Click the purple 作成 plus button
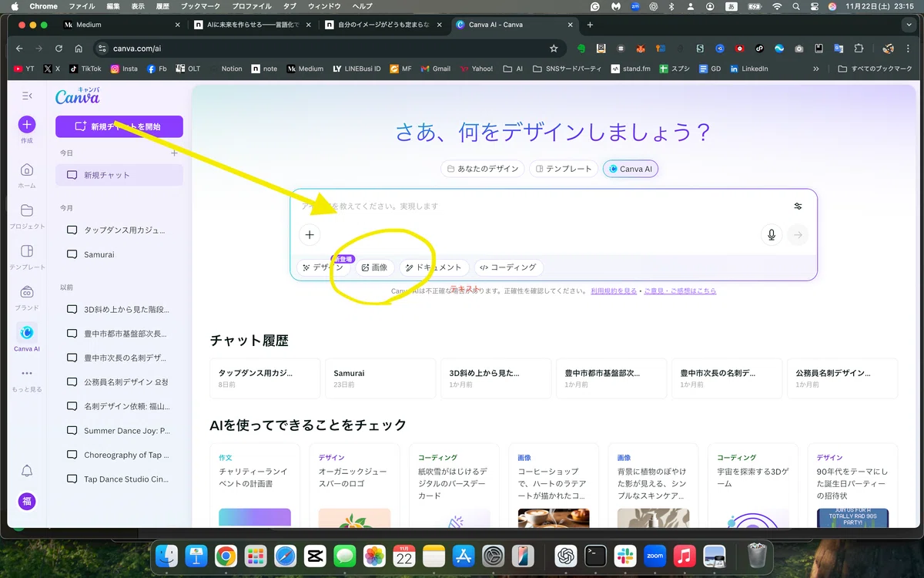Image resolution: width=924 pixels, height=578 pixels. [27, 125]
